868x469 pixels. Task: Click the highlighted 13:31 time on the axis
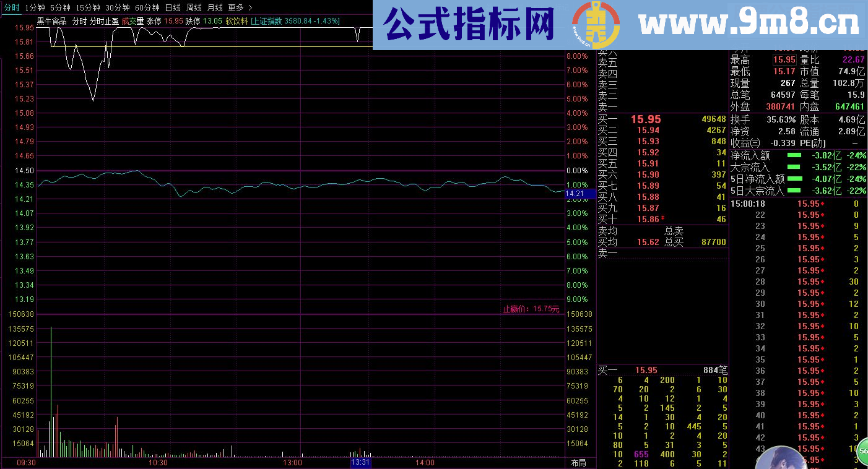[359, 462]
